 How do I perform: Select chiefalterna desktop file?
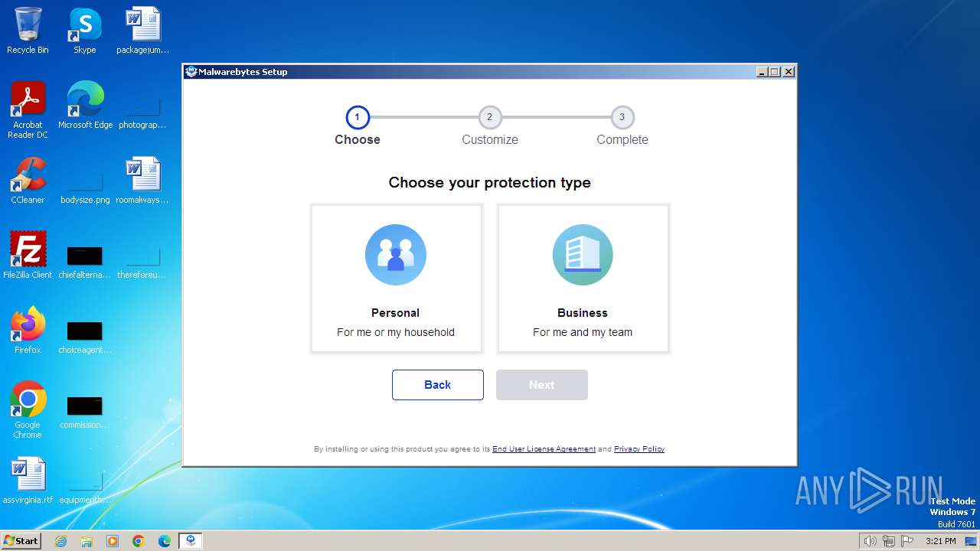85,262
